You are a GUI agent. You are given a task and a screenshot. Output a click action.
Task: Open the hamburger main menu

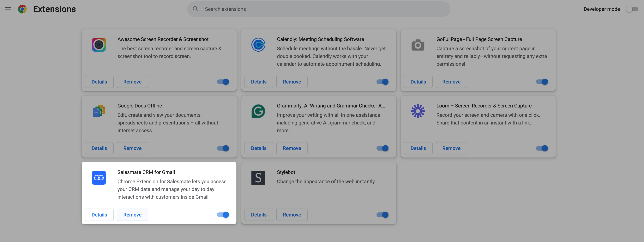[x=8, y=9]
